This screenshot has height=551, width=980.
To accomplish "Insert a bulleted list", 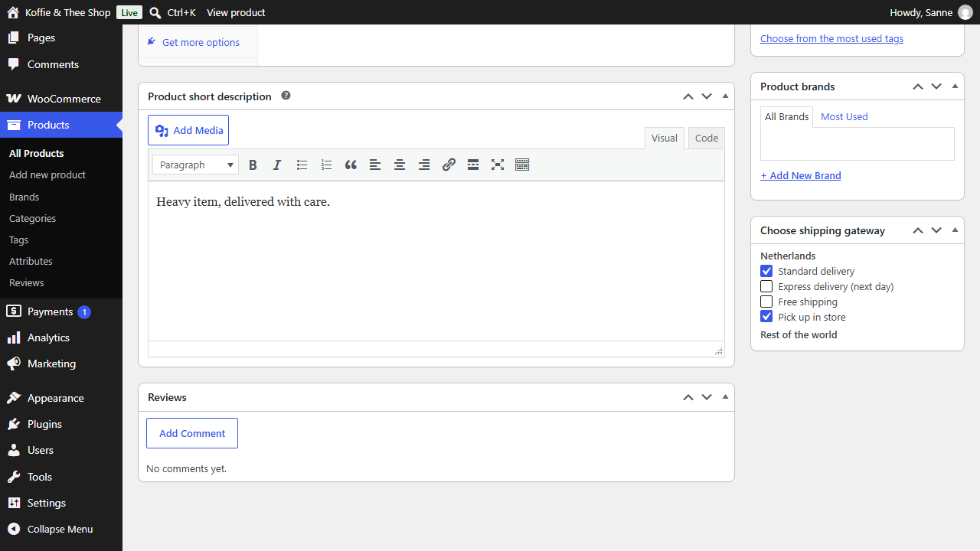I will [x=302, y=165].
